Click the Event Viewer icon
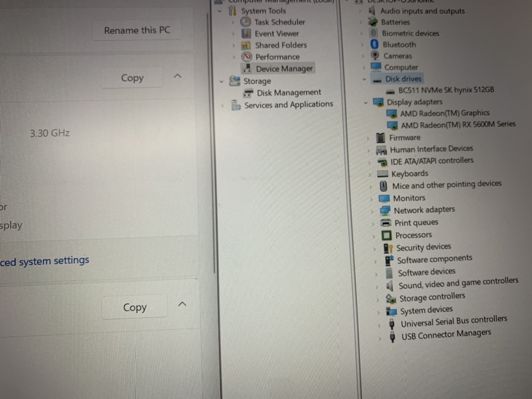Image resolution: width=532 pixels, height=399 pixels. pos(246,34)
